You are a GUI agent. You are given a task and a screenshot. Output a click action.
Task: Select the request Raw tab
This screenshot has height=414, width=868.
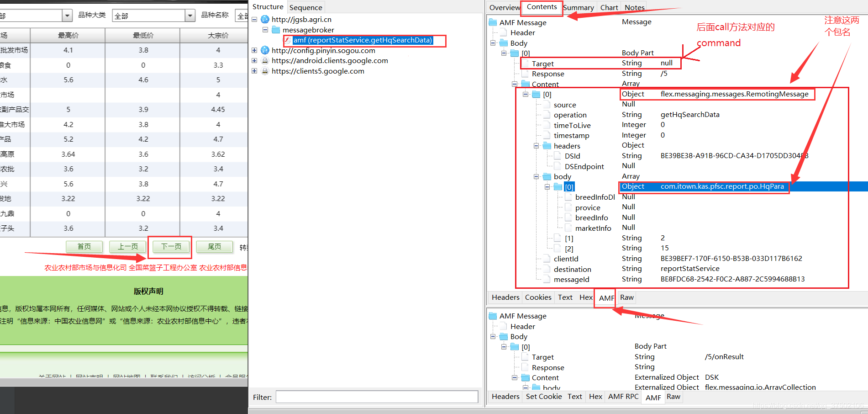pos(627,297)
